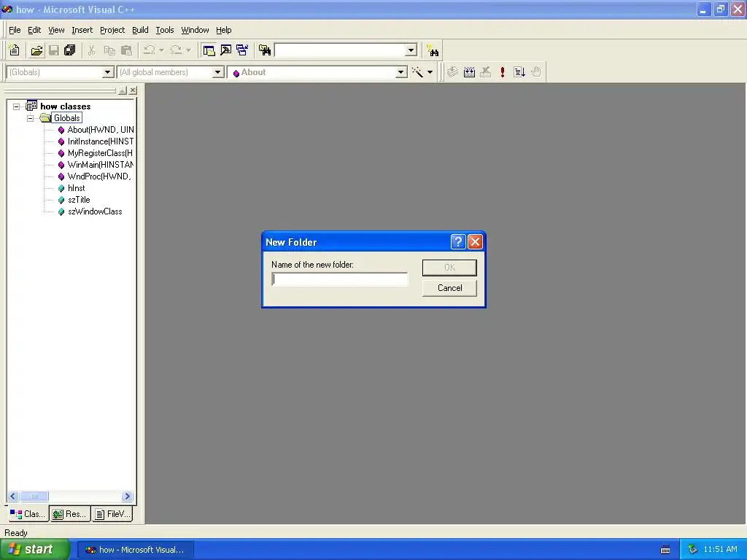The width and height of the screenshot is (747, 560).
Task: Click the Find in Files icon
Action: 265,50
